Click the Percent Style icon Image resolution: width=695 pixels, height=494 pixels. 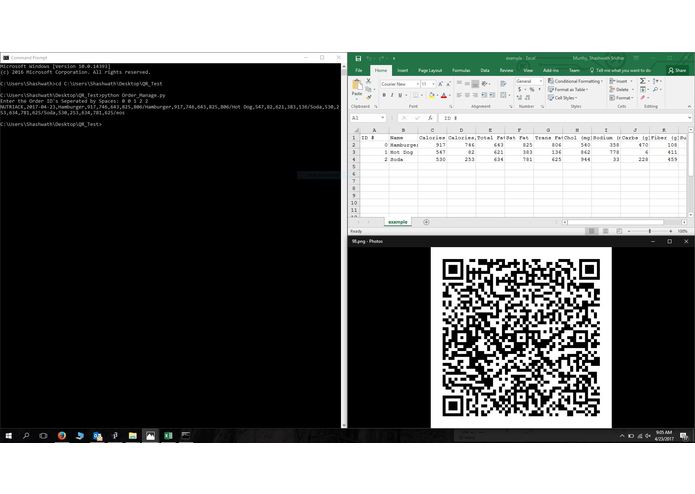pos(531,89)
